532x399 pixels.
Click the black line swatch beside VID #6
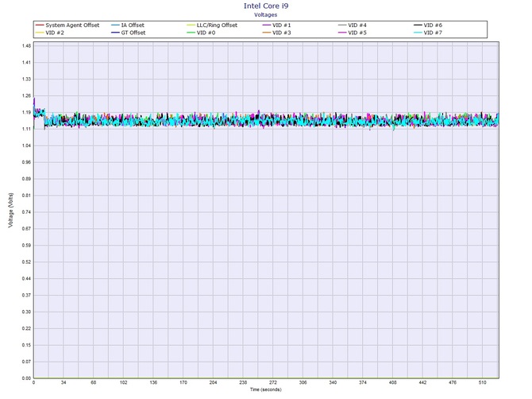coord(418,25)
